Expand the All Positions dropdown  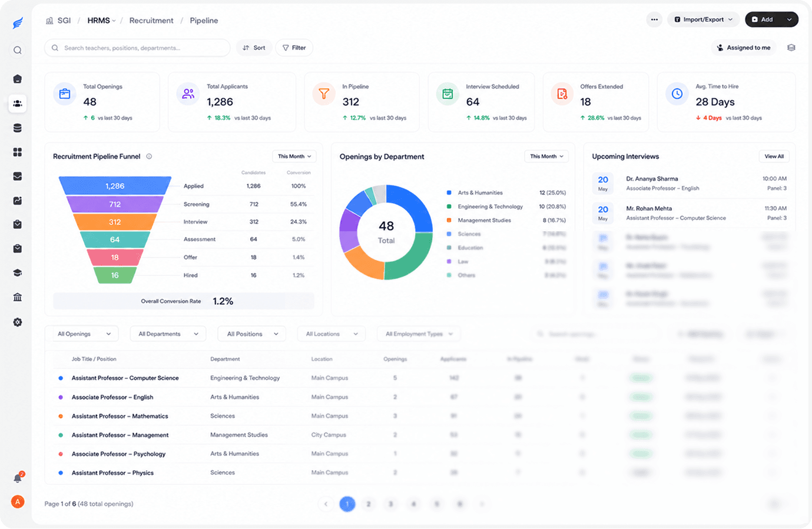252,334
